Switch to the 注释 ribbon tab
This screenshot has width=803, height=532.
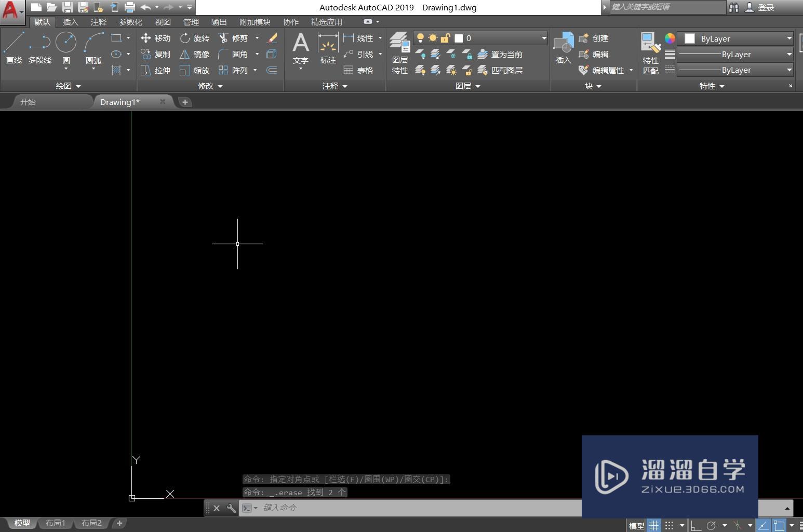click(x=98, y=22)
